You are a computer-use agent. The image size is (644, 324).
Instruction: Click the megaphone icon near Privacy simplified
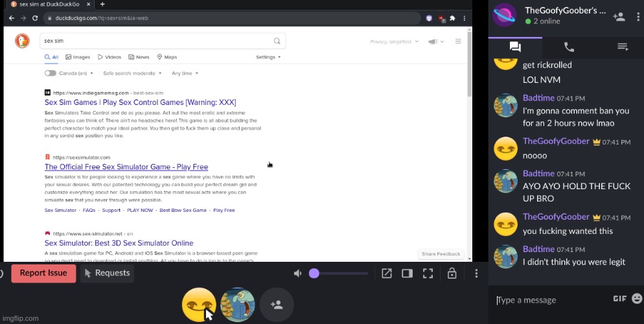432,41
